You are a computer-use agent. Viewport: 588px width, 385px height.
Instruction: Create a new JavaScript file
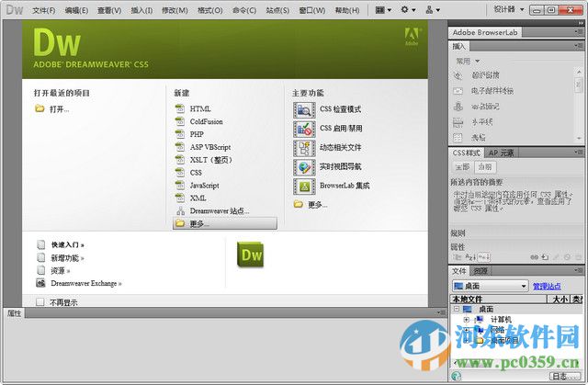204,186
